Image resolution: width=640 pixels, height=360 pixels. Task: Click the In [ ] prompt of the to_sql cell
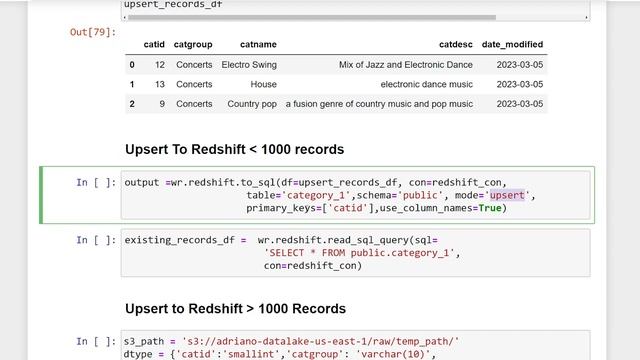click(96, 182)
